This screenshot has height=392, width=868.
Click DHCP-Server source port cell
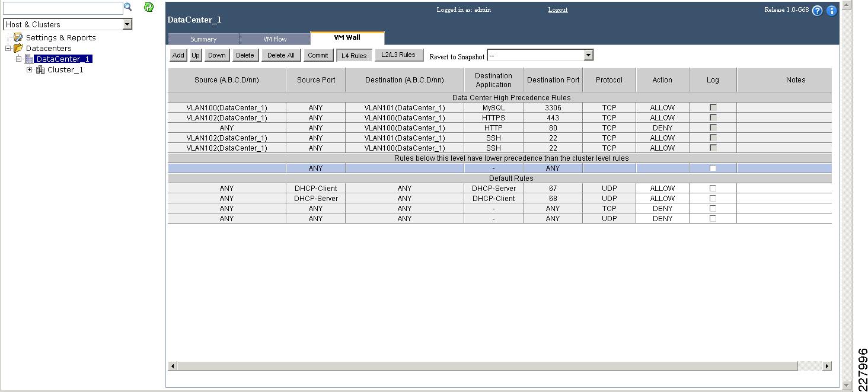point(315,199)
